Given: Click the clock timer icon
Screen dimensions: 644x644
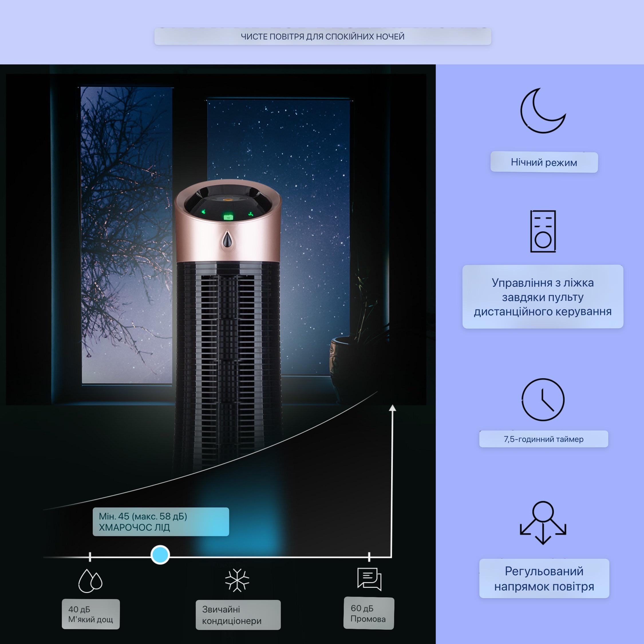Looking at the screenshot, I should point(543,399).
